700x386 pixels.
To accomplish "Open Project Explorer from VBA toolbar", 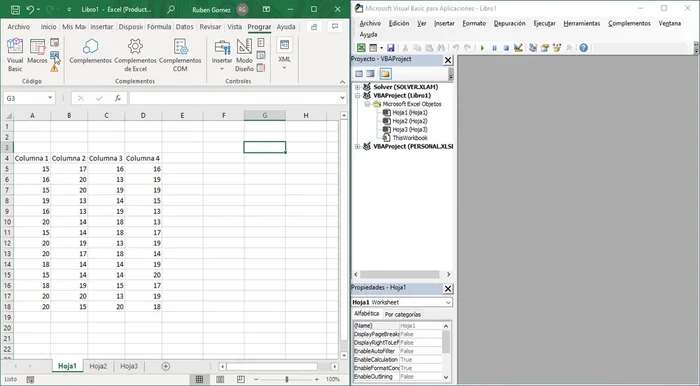I will 533,48.
